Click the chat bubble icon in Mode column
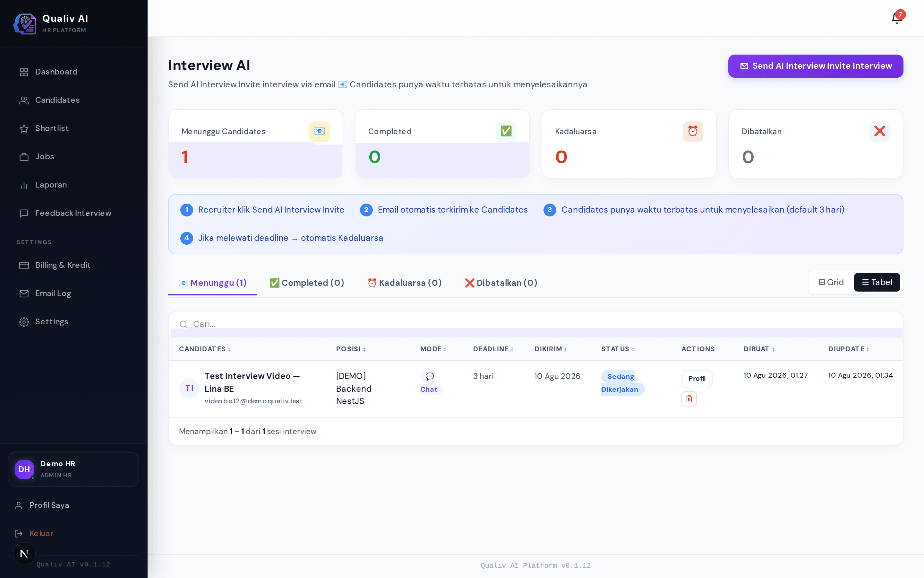The width and height of the screenshot is (924, 578). [x=430, y=376]
